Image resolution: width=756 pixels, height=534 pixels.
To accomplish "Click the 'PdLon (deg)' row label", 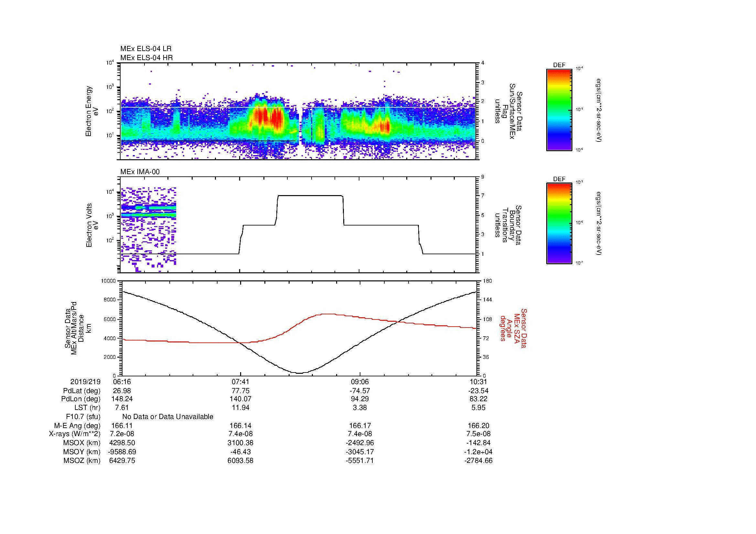I will tap(81, 399).
